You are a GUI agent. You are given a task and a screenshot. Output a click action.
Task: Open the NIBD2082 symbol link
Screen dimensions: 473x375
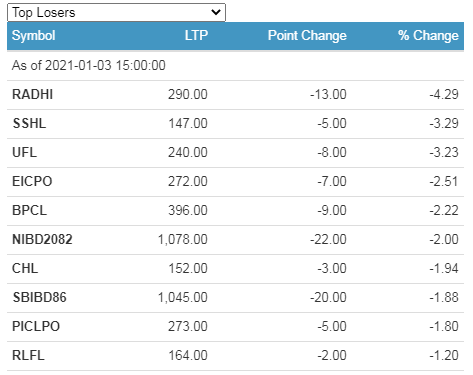point(42,239)
